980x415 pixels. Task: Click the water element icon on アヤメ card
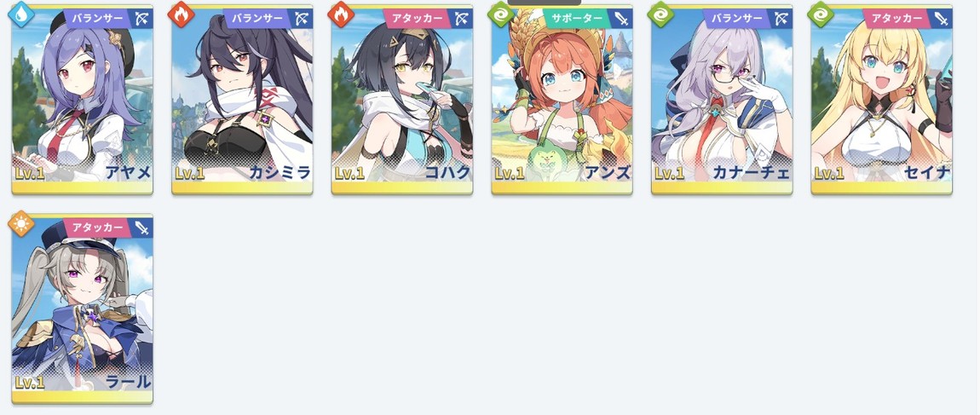20,14
